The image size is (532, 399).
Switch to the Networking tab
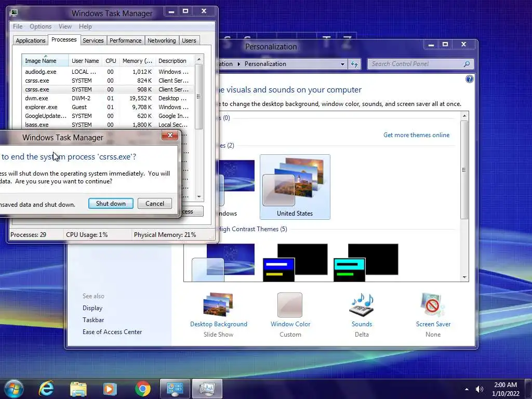[162, 41]
